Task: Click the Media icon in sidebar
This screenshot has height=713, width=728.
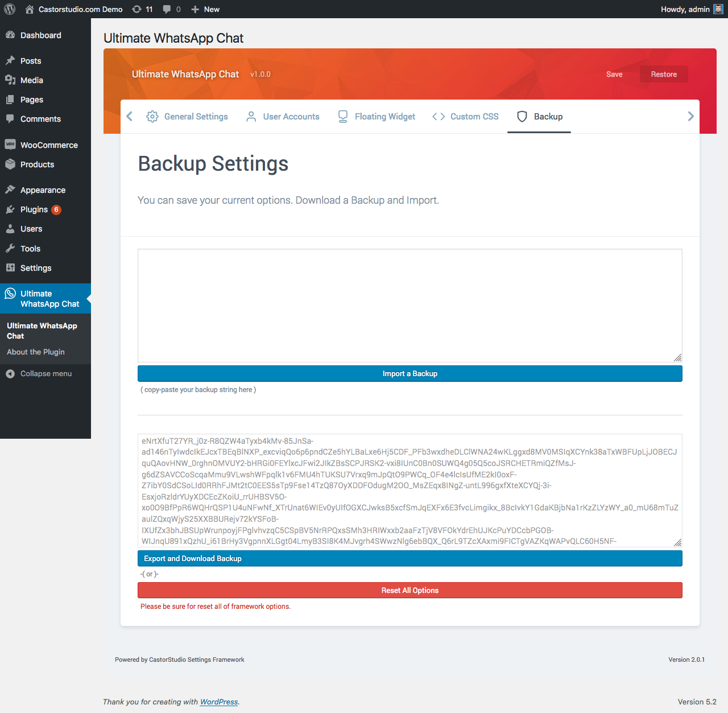Action: tap(10, 80)
